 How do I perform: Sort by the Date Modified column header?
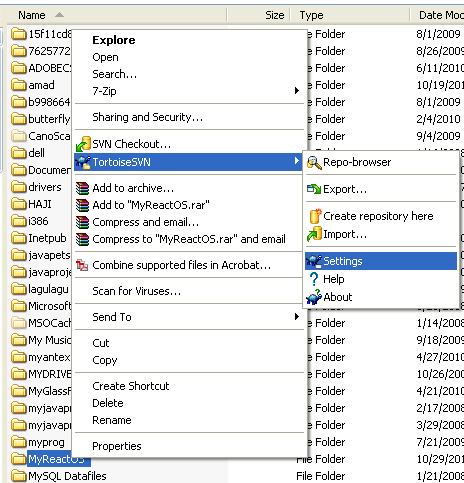pos(437,15)
